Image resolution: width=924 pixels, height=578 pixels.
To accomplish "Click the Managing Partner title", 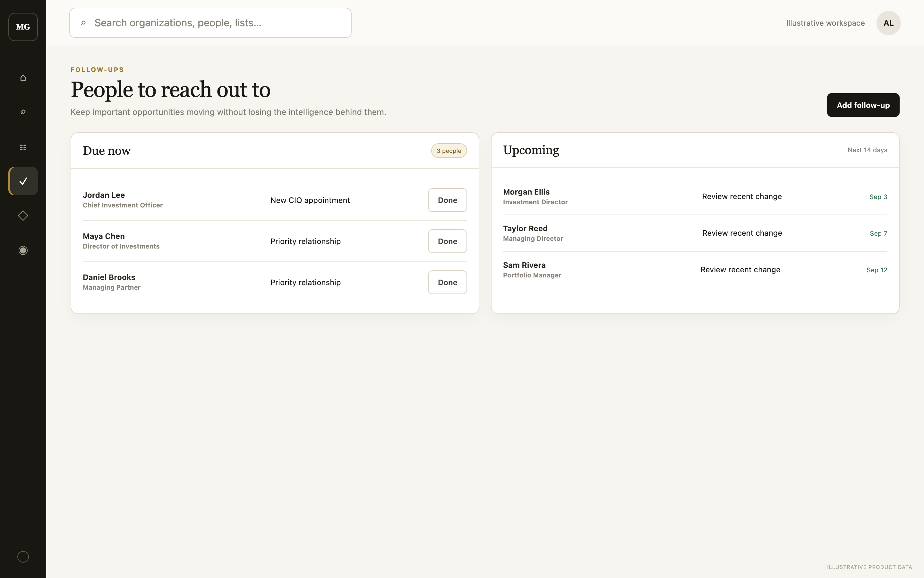I will click(x=112, y=287).
